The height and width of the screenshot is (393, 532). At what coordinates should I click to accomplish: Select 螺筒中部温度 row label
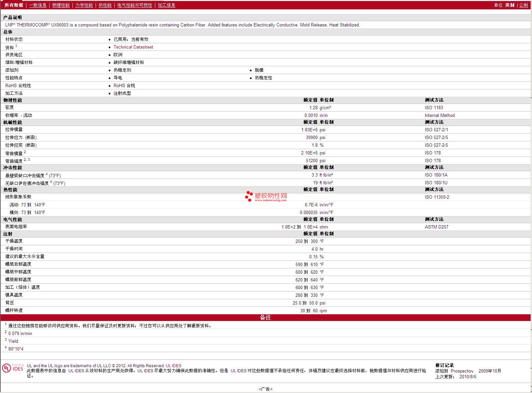18,272
